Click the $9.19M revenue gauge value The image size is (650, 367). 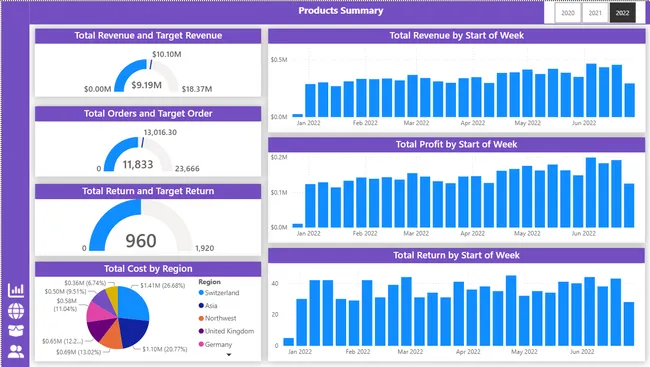pos(146,85)
